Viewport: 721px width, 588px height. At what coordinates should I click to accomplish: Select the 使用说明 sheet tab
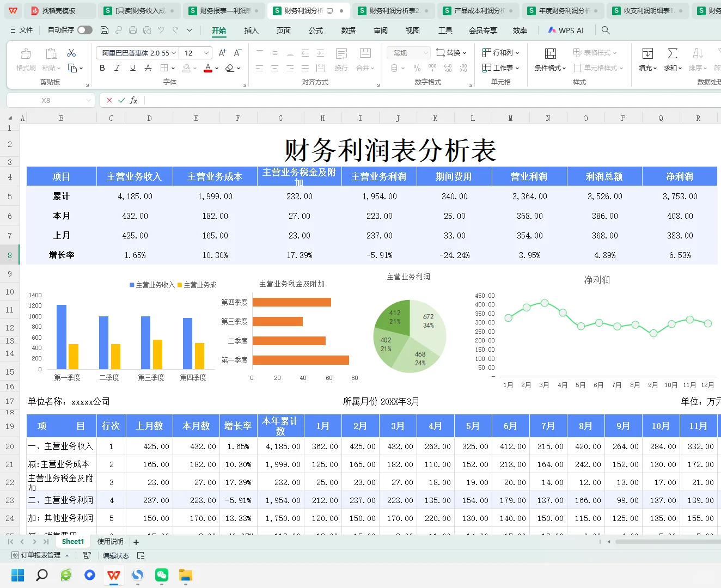111,542
